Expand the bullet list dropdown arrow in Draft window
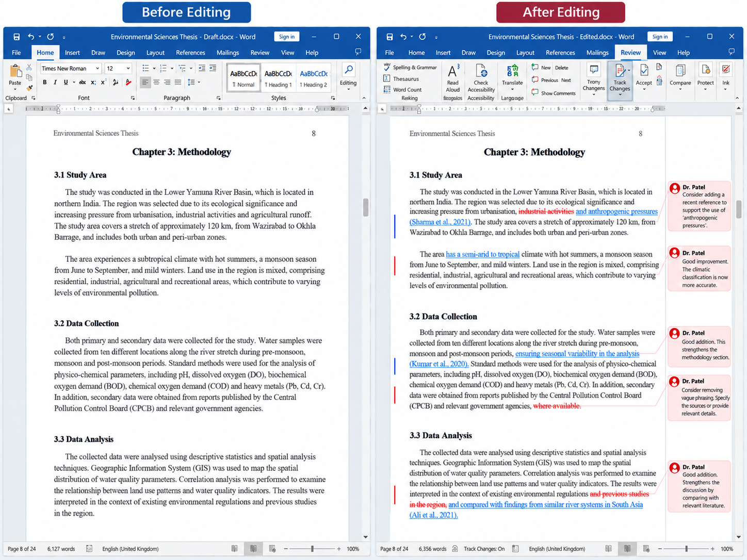Image resolution: width=747 pixels, height=560 pixels. tap(154, 68)
